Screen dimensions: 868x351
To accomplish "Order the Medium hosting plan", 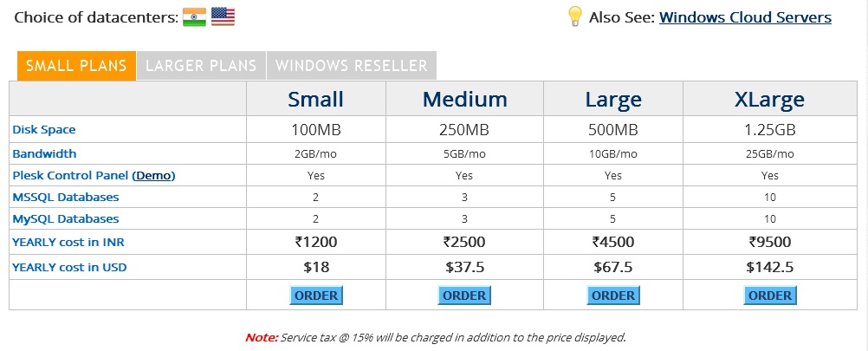I will click(x=464, y=296).
